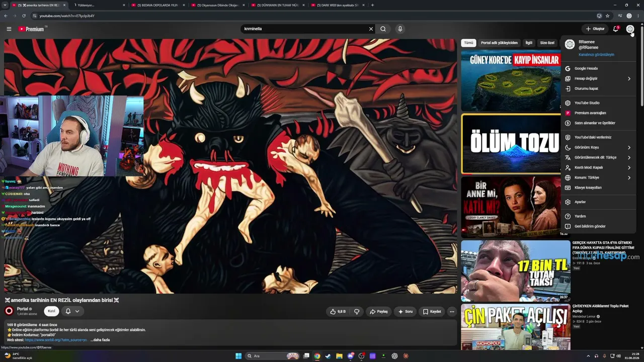
Task: Open File Explorer from the taskbar
Action: tap(339, 356)
